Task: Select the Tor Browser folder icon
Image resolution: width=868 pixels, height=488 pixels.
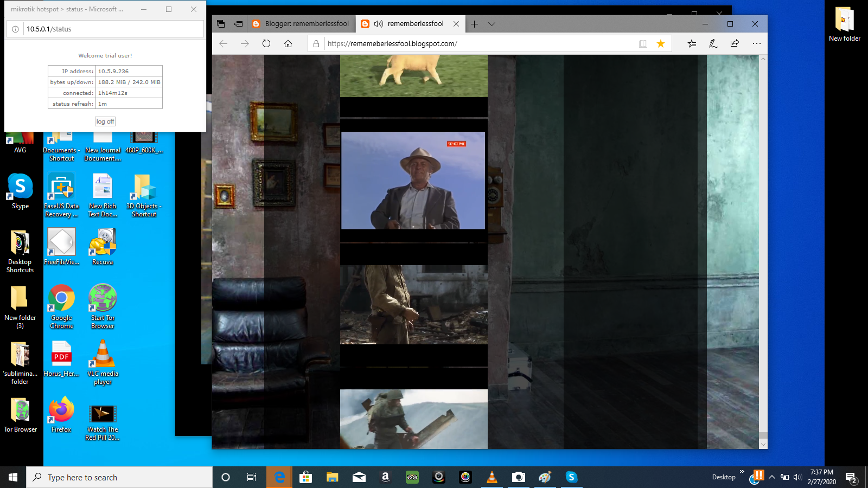Action: pyautogui.click(x=20, y=415)
